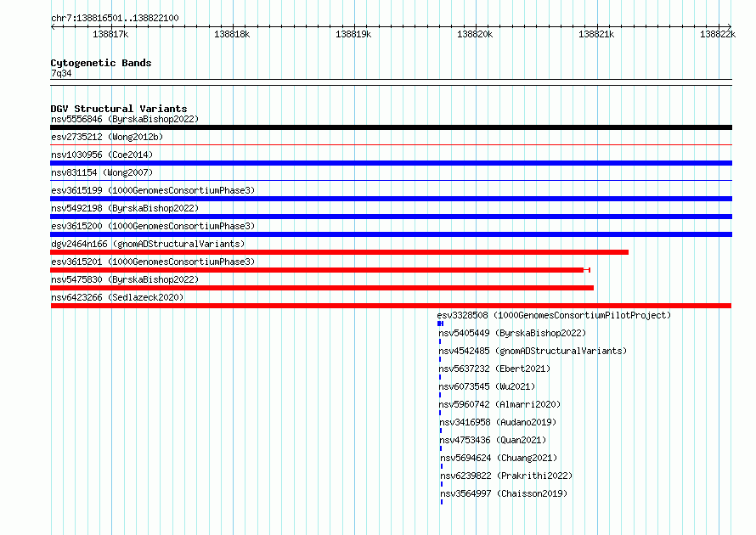Click the 138822k ruler tick label

(x=718, y=34)
